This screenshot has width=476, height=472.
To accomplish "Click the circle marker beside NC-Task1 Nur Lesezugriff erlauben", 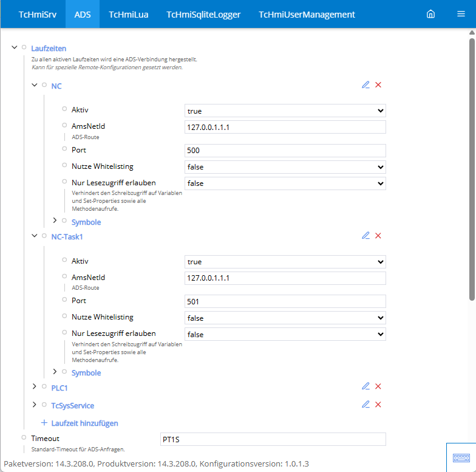I will coord(64,332).
